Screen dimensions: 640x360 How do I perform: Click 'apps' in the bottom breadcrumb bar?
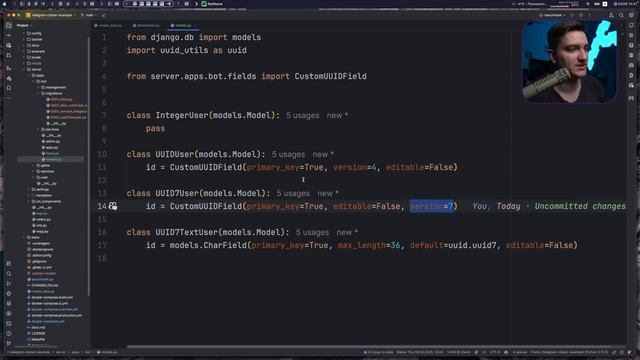click(x=76, y=352)
